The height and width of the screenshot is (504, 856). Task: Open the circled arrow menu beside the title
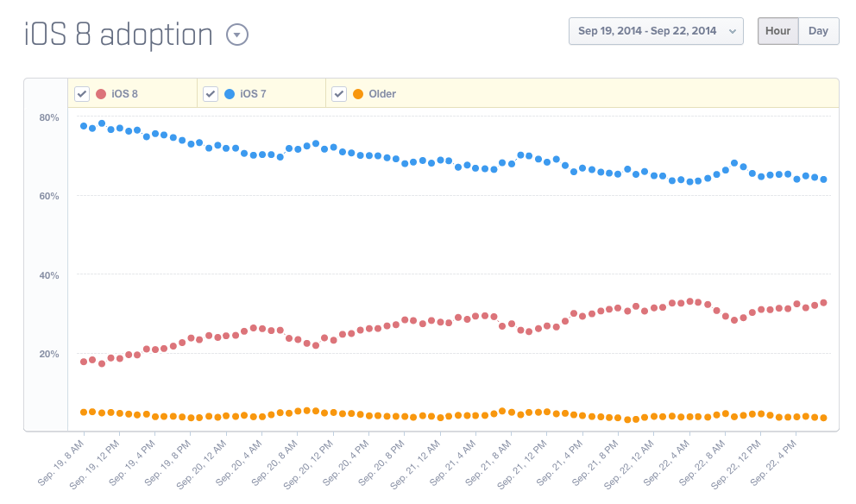point(237,35)
